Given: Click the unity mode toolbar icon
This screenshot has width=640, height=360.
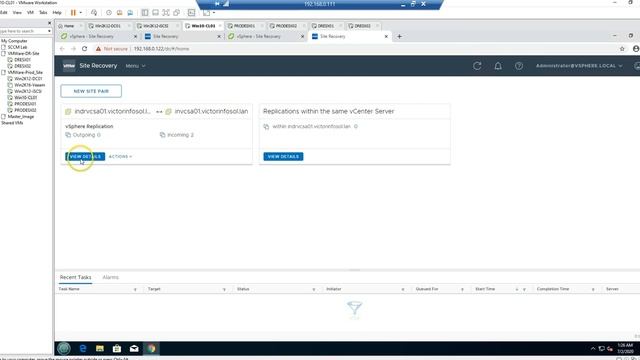Looking at the screenshot, I should [x=176, y=13].
